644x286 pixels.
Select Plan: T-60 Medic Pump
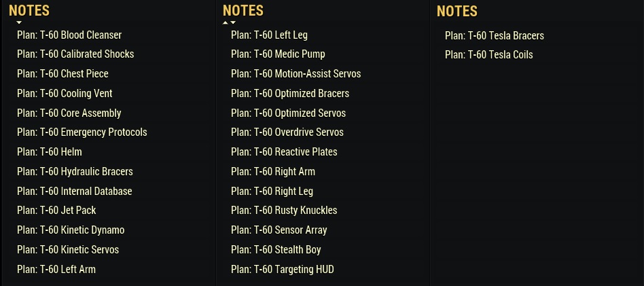(278, 54)
